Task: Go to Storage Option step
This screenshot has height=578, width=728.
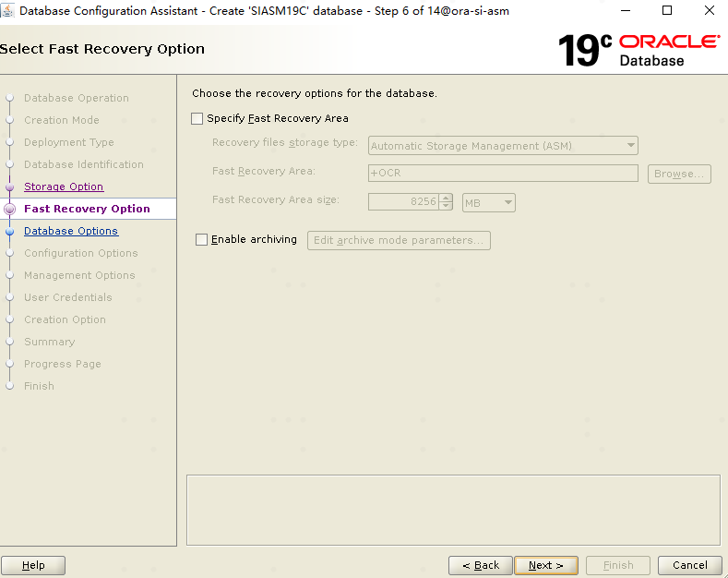Action: [x=64, y=187]
